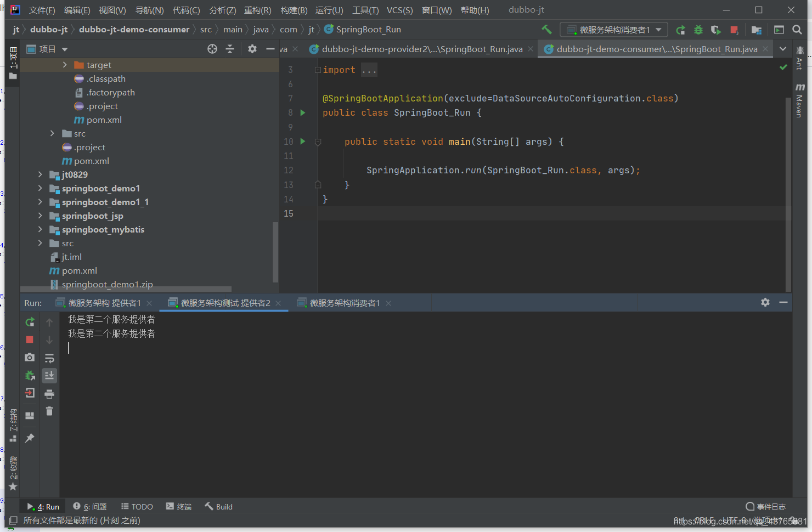The height and width of the screenshot is (532, 812).
Task: Stop the running process in the Run panel
Action: [x=30, y=339]
